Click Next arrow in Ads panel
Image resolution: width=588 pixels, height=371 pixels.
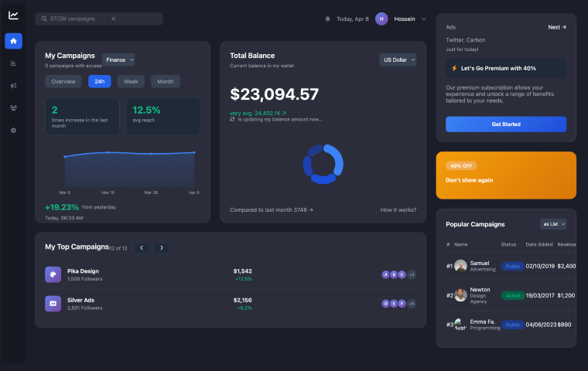[557, 27]
